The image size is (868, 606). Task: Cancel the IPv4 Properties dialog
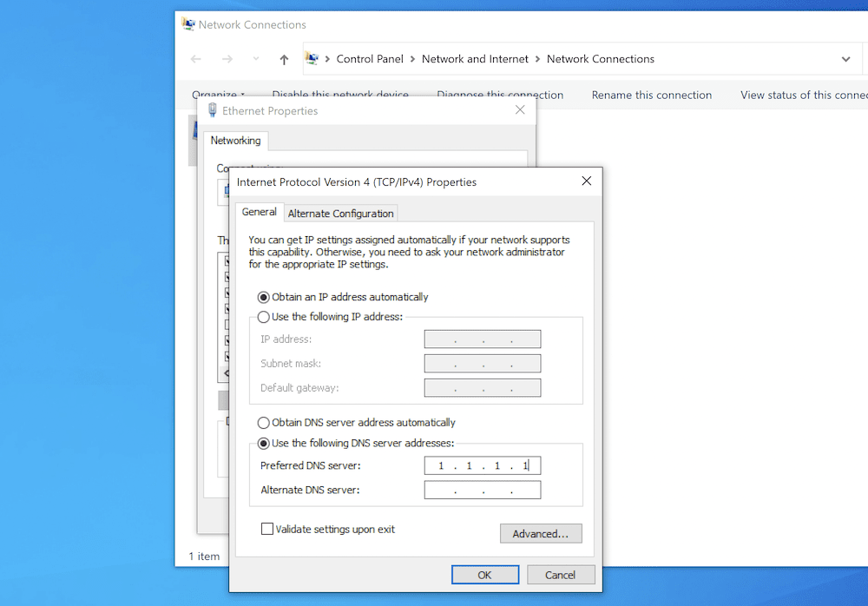(561, 575)
